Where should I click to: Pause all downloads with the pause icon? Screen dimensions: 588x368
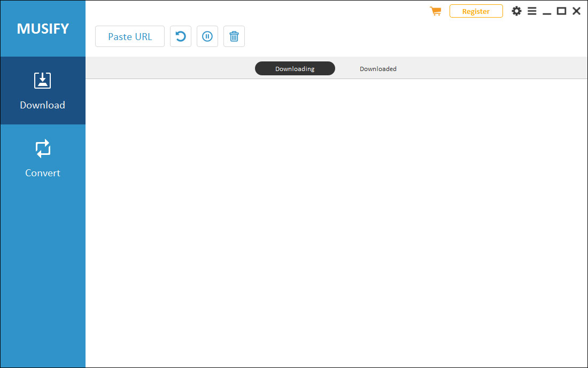pos(207,36)
